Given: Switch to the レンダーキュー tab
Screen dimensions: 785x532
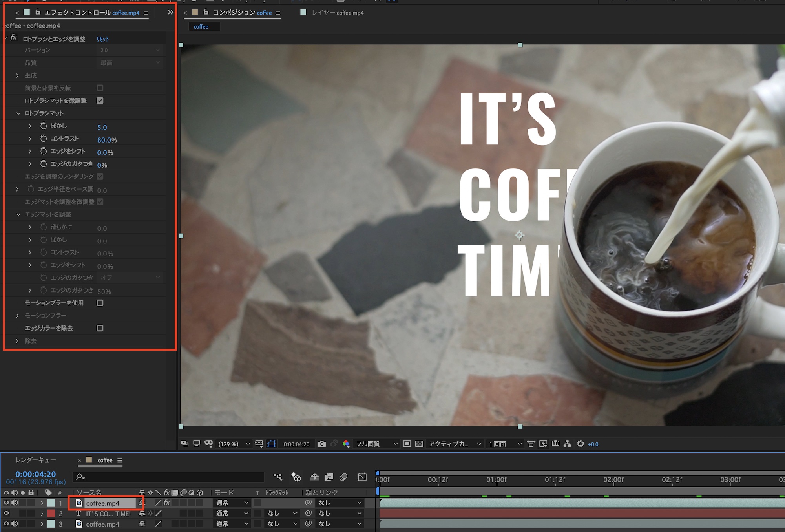Looking at the screenshot, I should (x=36, y=460).
